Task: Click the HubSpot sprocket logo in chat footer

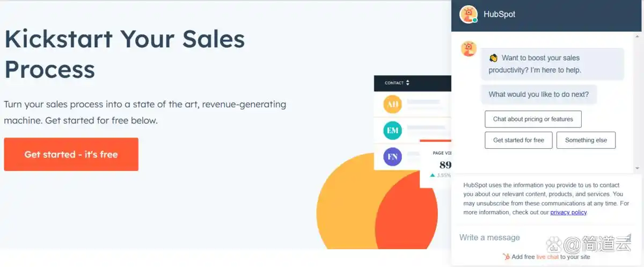Action: 506,257
